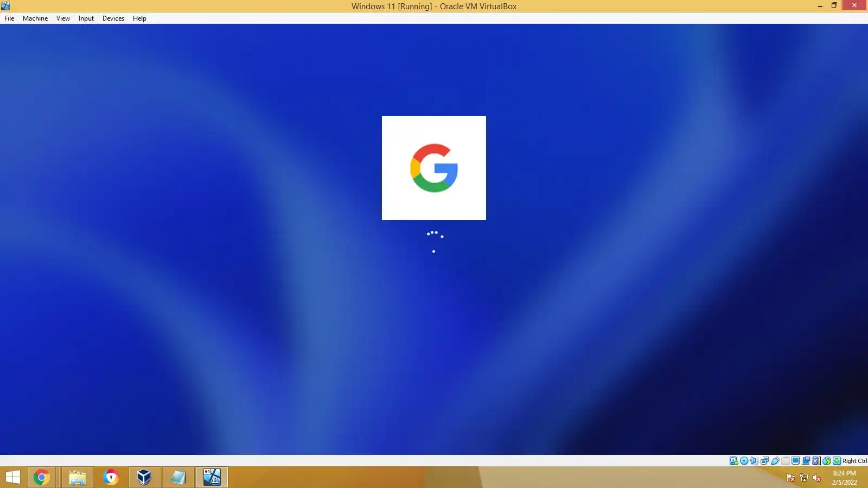Click the CPU virtualization status icon

pos(816,461)
